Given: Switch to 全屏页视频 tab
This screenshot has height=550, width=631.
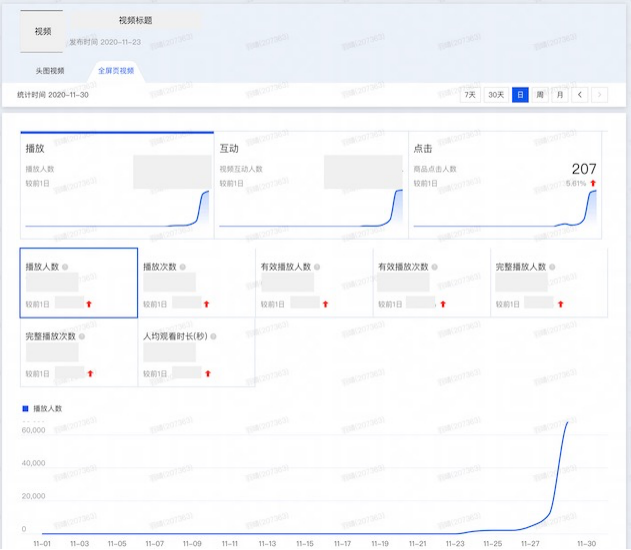Looking at the screenshot, I should tap(117, 71).
